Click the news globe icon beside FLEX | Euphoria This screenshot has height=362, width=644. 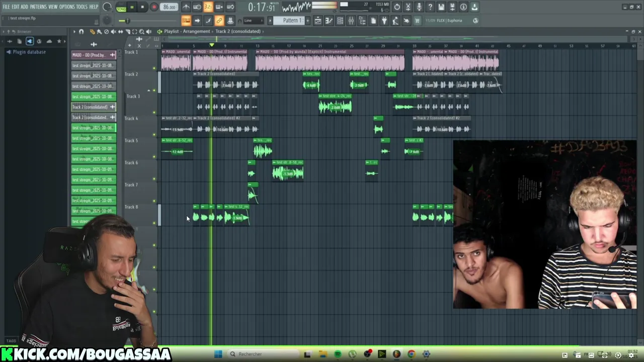(x=475, y=21)
